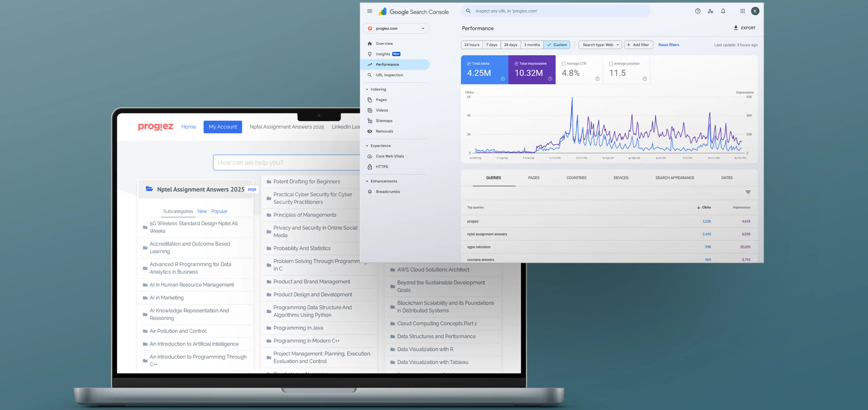Click the URL inspection magnifier icon
Screen dimensions: 868x410
[370, 75]
